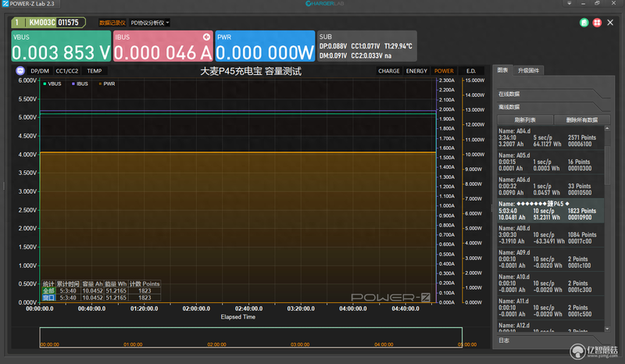The height and width of the screenshot is (364, 625).
Task: Select the A05.d offline record
Action: click(551, 162)
